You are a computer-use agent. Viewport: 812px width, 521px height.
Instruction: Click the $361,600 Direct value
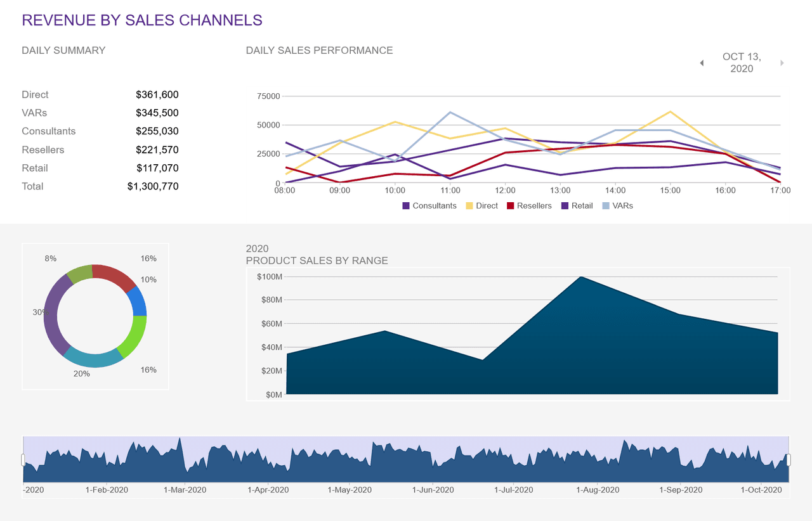pyautogui.click(x=157, y=94)
